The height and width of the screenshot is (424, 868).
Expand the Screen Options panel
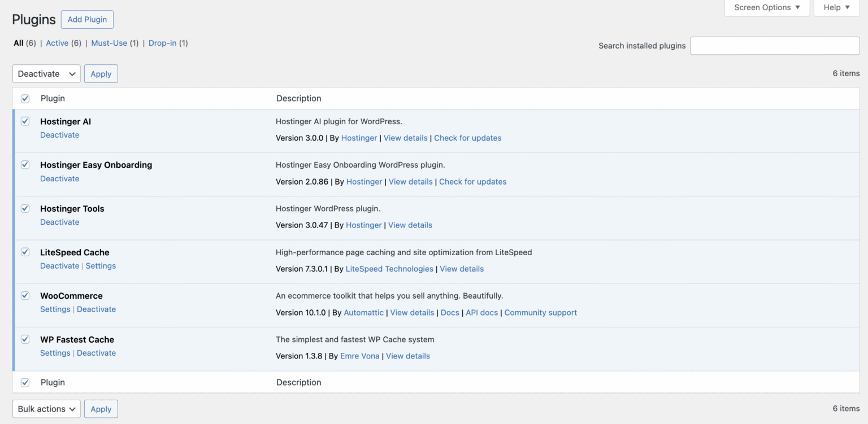click(x=766, y=7)
